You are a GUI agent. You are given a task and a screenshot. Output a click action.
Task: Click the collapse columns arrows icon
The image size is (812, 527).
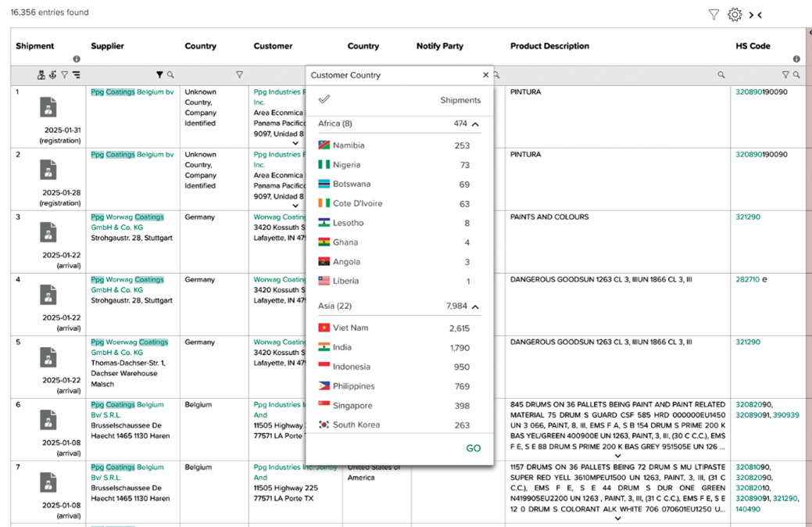[x=755, y=15]
